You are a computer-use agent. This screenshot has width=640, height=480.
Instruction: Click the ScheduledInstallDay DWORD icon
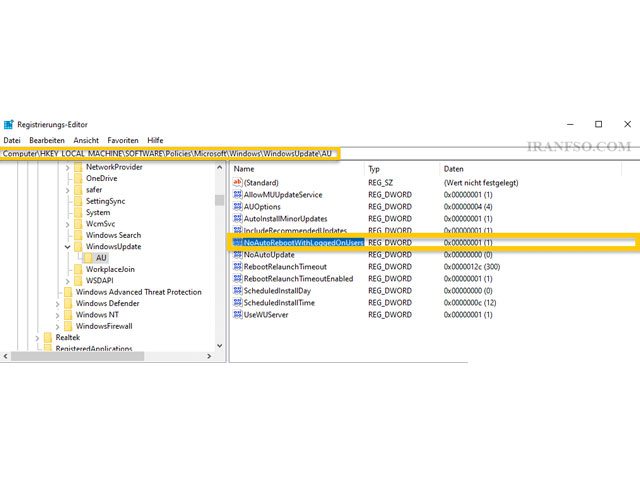(237, 291)
